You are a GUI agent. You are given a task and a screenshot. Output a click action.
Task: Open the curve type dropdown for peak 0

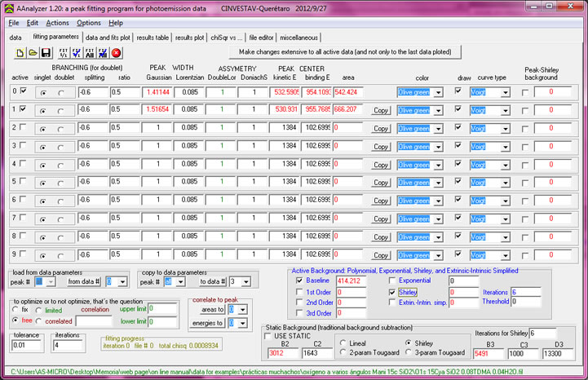coord(507,92)
